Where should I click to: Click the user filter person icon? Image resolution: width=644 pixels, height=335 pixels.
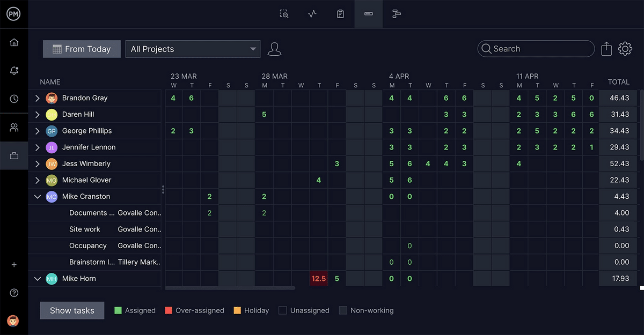274,49
